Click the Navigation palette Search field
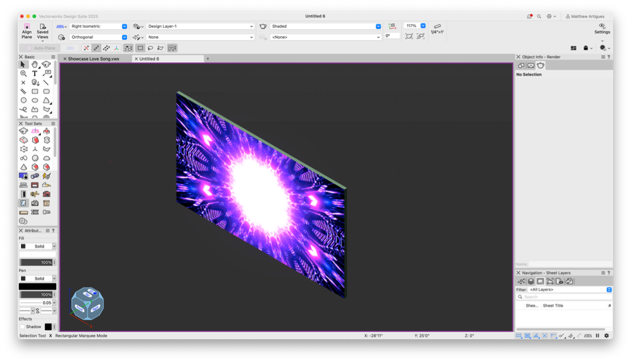Screen dimensions: 632x364 [563, 297]
